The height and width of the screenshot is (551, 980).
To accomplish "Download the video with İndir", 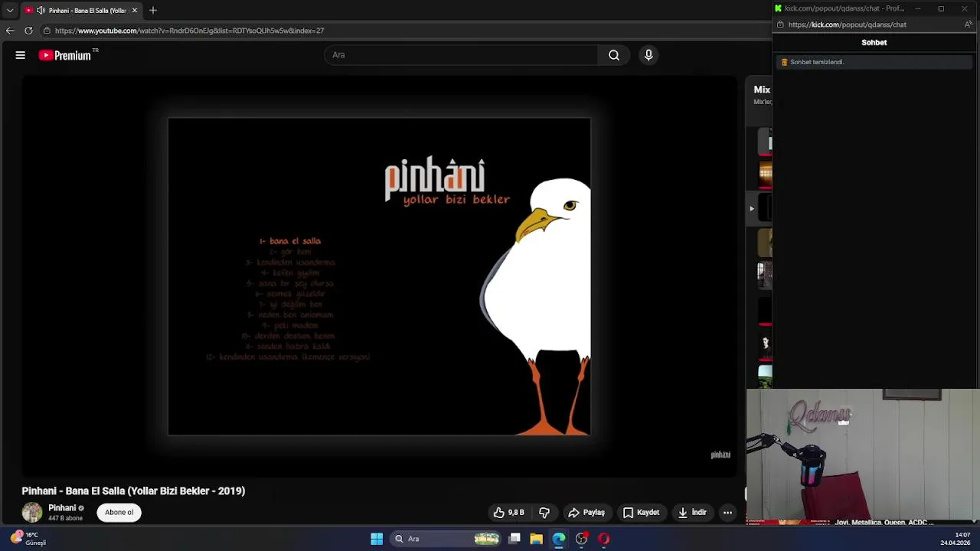I will 692,513.
